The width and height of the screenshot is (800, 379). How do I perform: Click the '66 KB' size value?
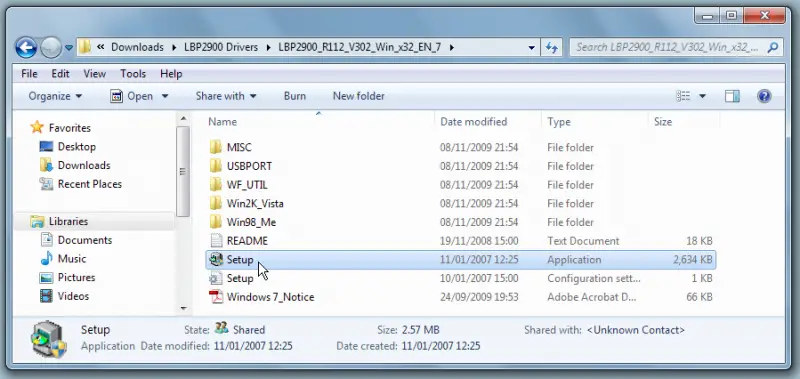[x=699, y=297]
